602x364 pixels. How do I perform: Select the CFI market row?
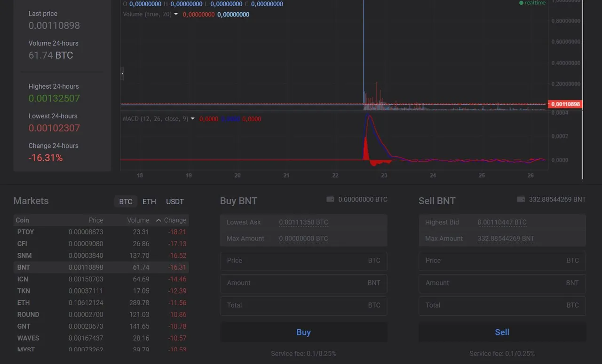pyautogui.click(x=101, y=244)
